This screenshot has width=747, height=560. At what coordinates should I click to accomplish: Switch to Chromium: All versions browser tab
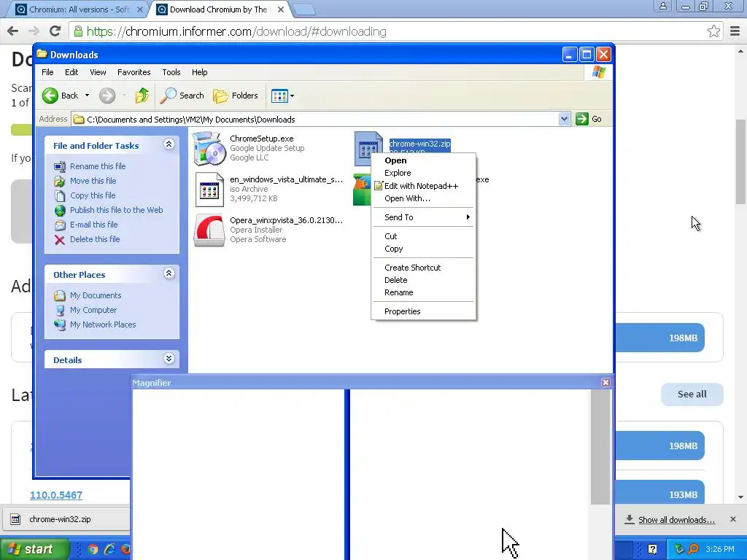coord(79,9)
